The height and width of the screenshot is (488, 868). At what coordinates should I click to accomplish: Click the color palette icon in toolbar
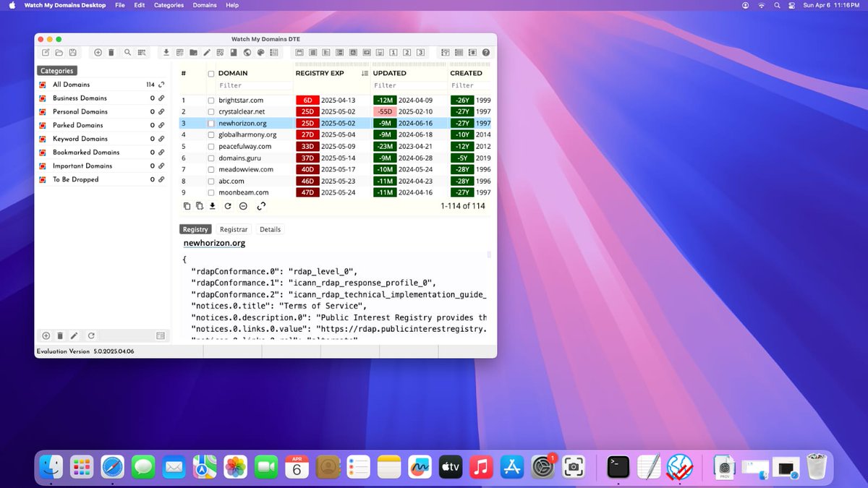click(x=260, y=53)
